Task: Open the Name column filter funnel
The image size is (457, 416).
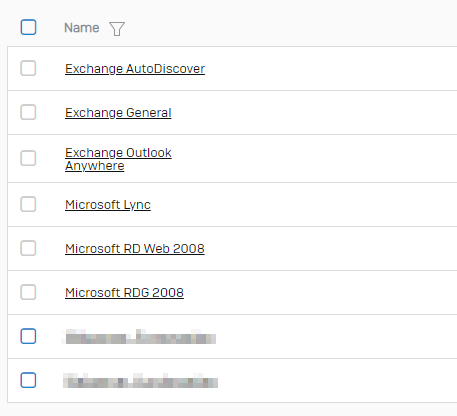Action: click(x=117, y=29)
